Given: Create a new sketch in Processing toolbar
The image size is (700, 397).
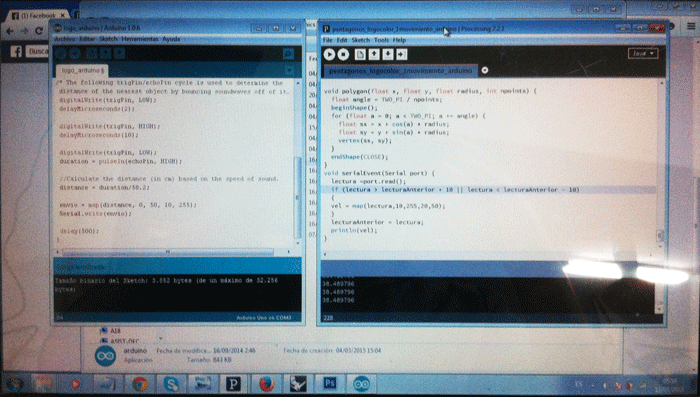Looking at the screenshot, I should pyautogui.click(x=360, y=54).
